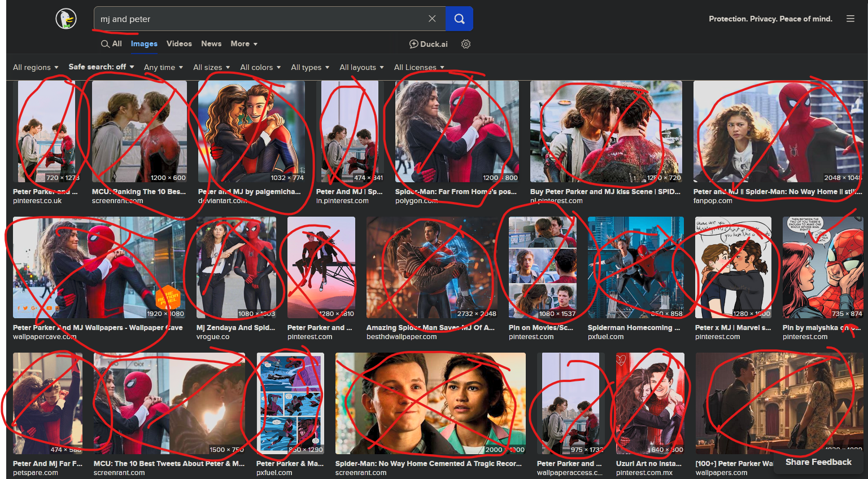Open the Any time filter dropdown

tap(164, 67)
